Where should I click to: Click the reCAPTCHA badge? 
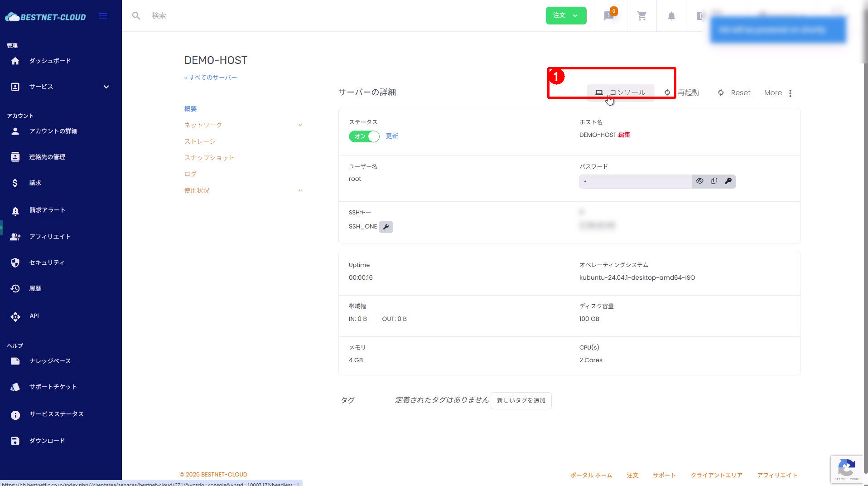pos(846,469)
